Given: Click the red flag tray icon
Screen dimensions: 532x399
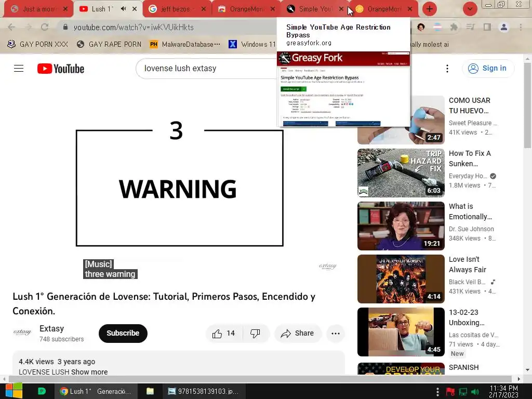Looking at the screenshot, I should [450, 392].
